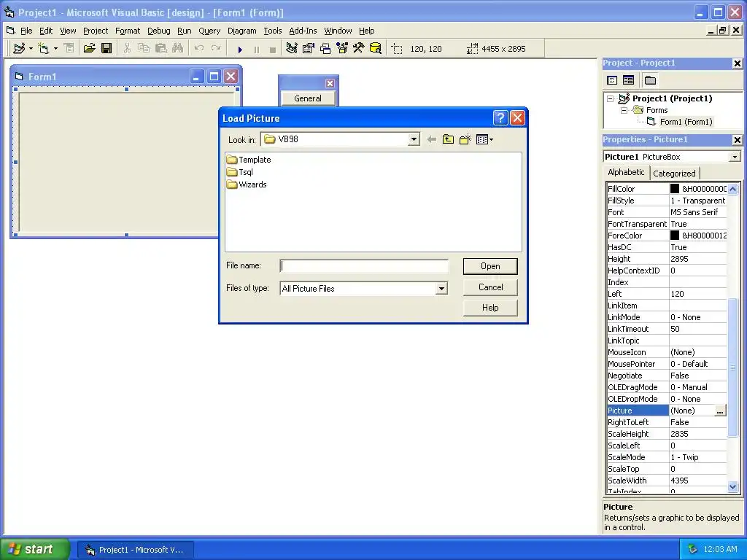This screenshot has width=747, height=560.
Task: Open the View Menu icon in Load Picture
Action: [484, 139]
